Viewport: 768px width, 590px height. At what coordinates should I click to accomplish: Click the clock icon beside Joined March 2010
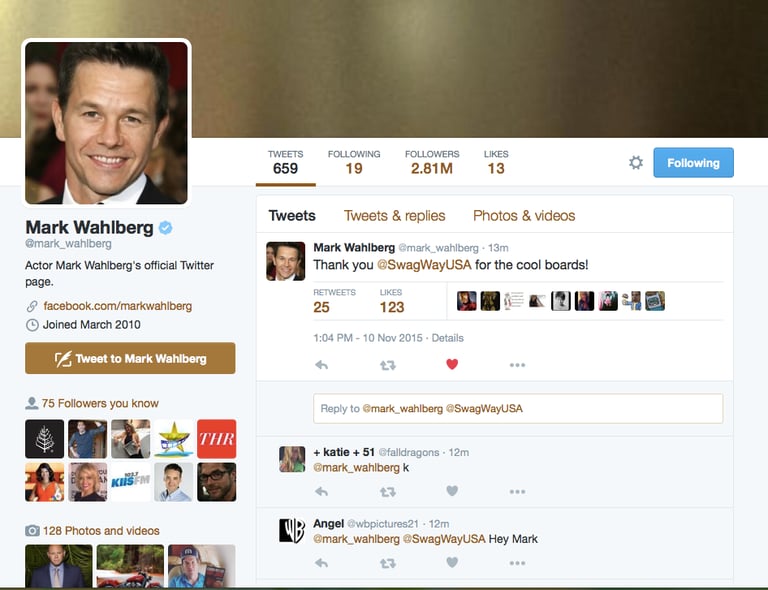tap(32, 325)
